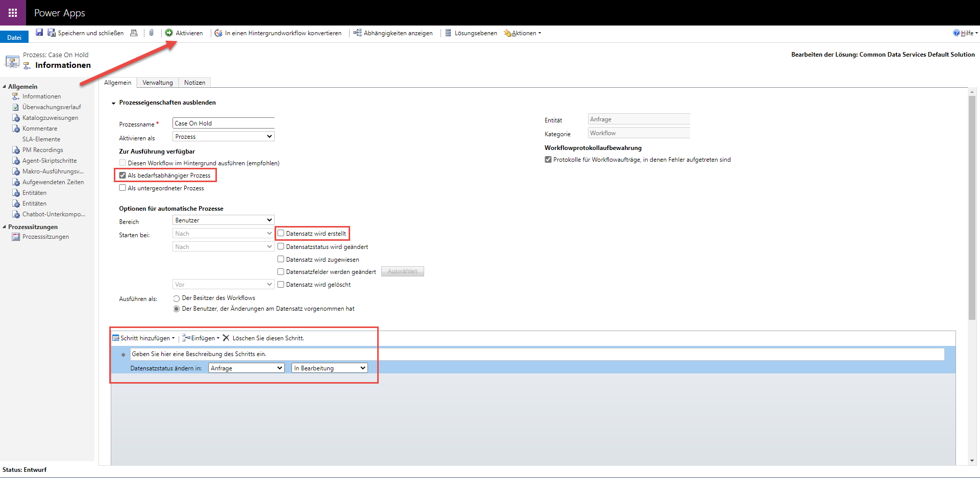The image size is (980, 478).
Task: Check Datensatzfelder werden geändert
Action: pos(281,271)
